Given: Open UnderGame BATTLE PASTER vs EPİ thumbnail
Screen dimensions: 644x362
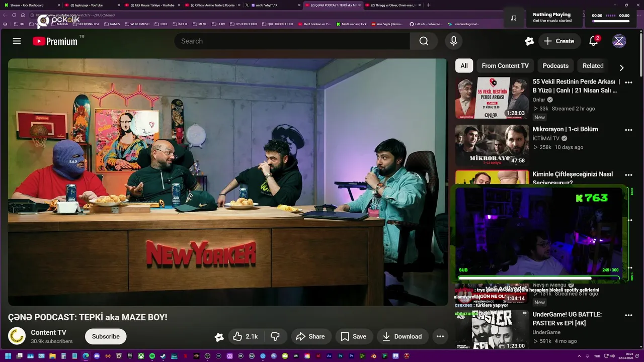Looking at the screenshot, I should 492,330.
